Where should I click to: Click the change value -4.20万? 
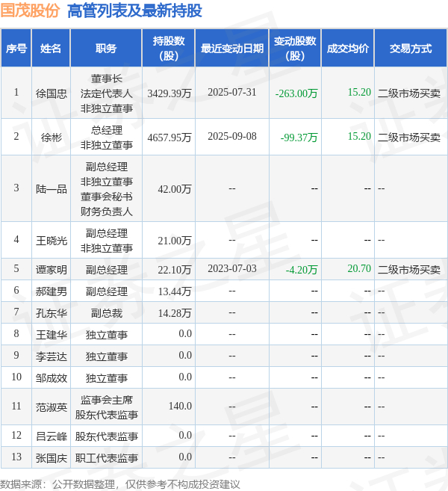(302, 269)
